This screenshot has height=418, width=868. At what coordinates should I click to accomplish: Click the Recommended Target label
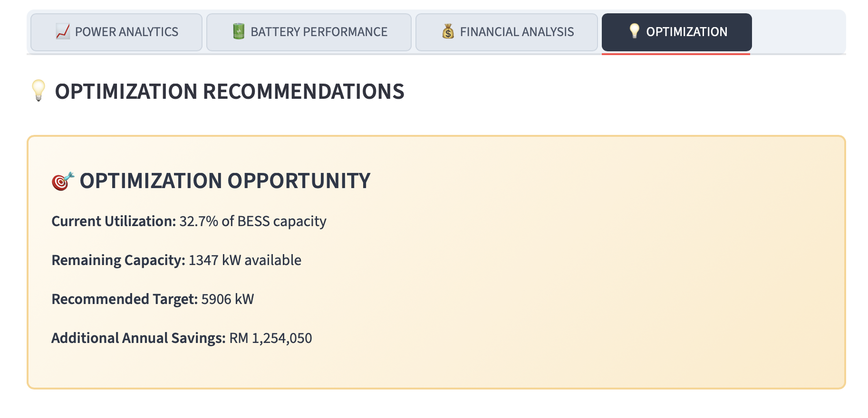(x=124, y=299)
